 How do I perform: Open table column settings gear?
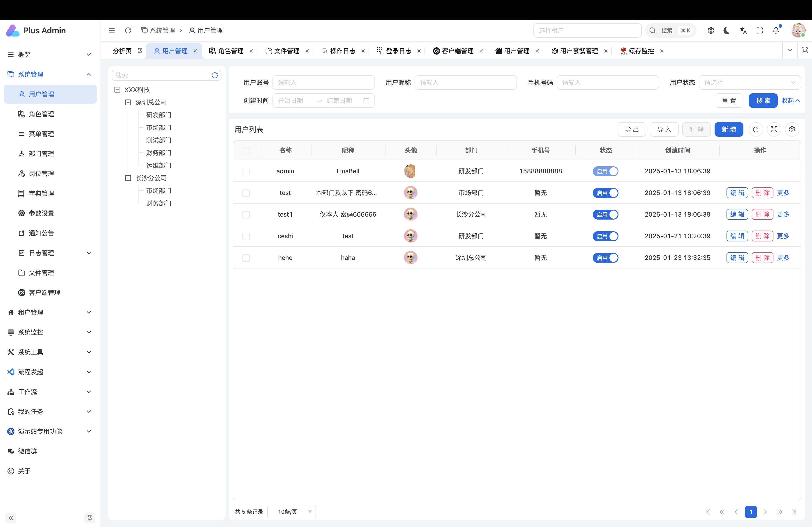(792, 130)
